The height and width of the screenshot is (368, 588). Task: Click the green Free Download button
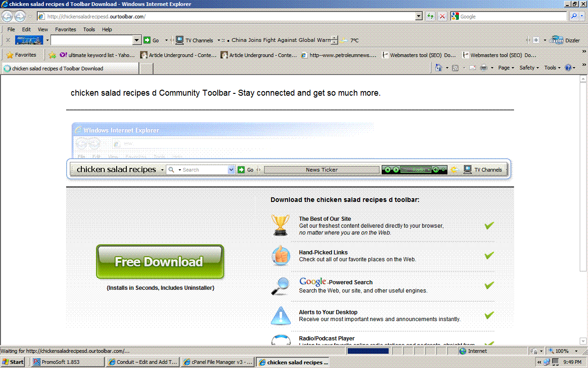click(160, 261)
